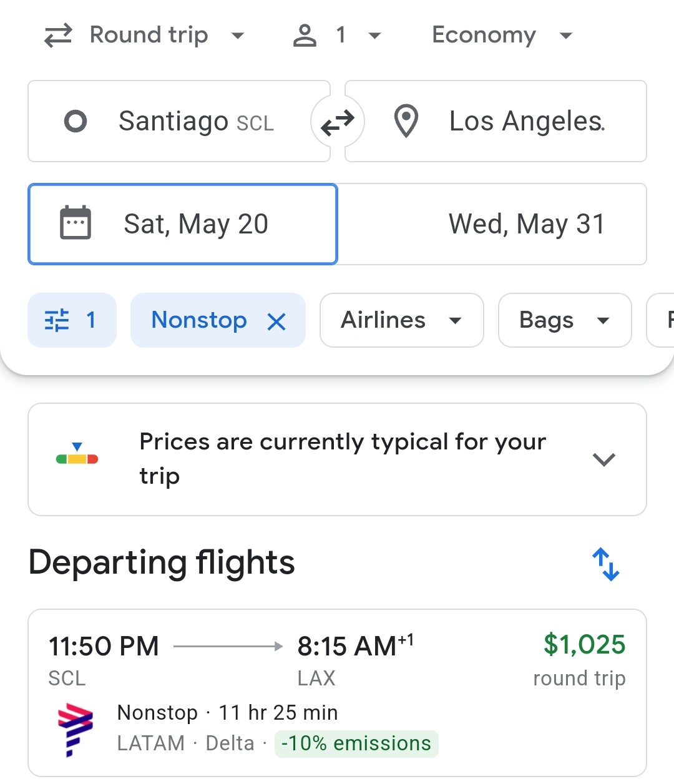Click the price insight gauge icon
This screenshot has width=674, height=784.
tap(77, 454)
